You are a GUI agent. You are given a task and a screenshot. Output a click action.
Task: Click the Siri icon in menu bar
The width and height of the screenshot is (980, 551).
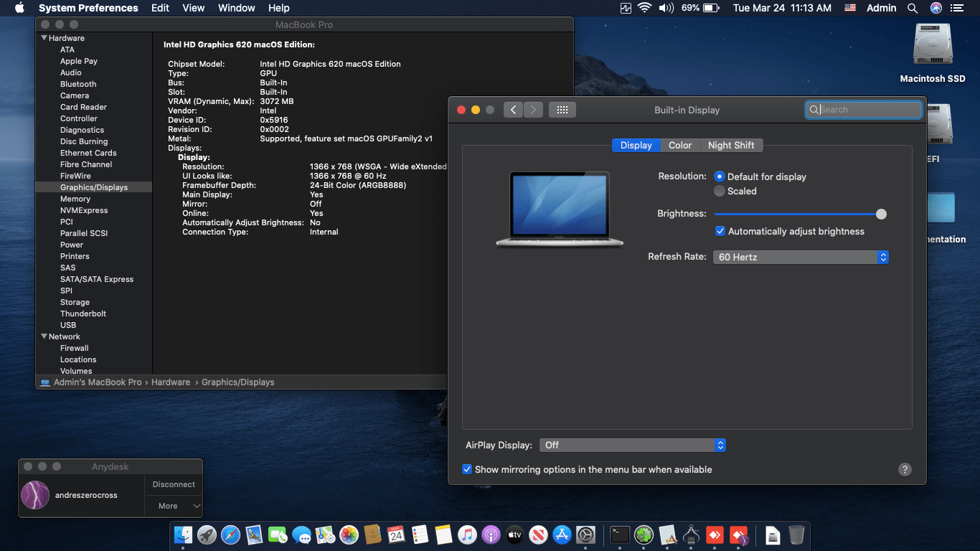936,8
